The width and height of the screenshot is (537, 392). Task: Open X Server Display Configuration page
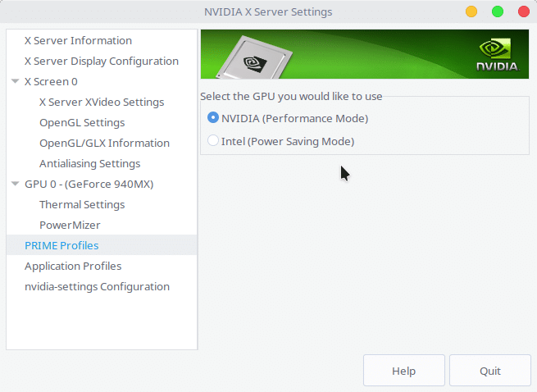(x=102, y=61)
